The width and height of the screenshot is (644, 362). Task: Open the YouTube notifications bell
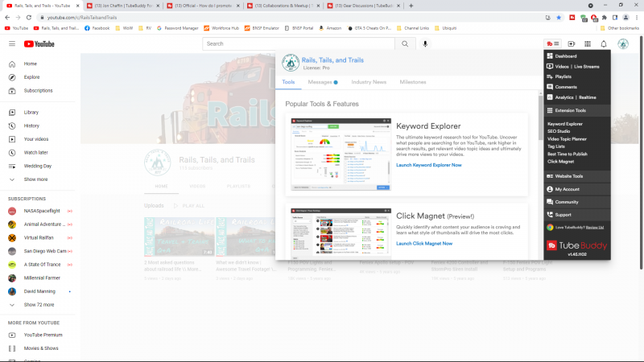pyautogui.click(x=604, y=43)
